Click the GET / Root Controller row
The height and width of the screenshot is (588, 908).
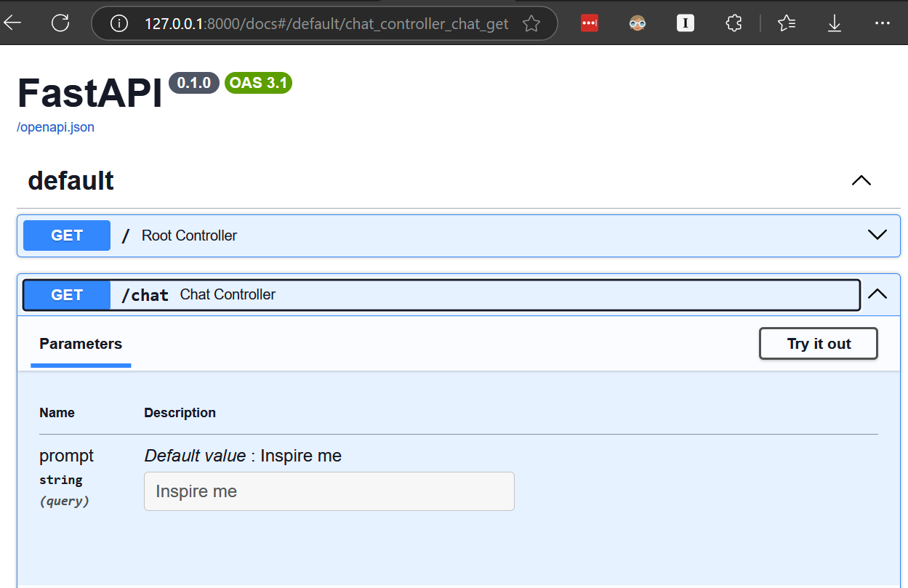point(459,235)
